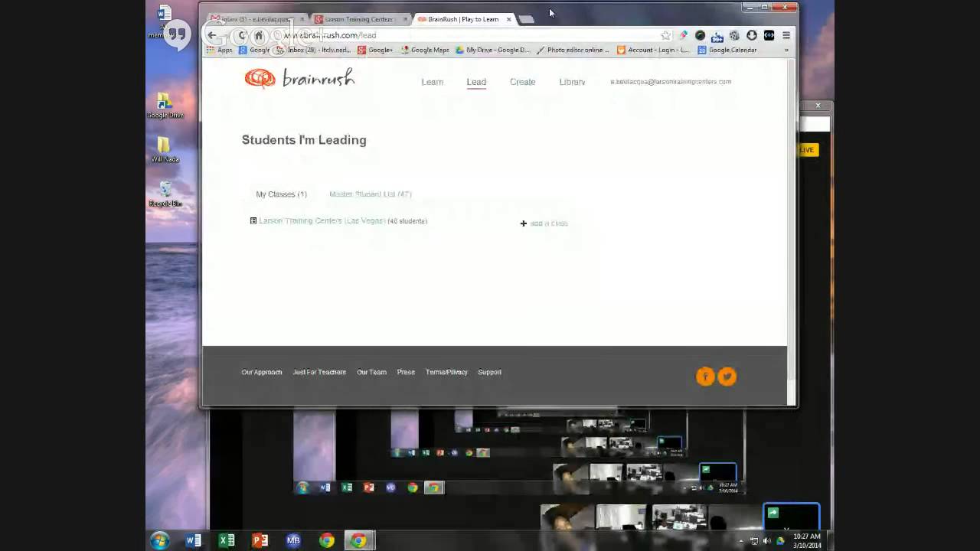Open the Account - Login bookmark
The width and height of the screenshot is (980, 551).
[653, 50]
